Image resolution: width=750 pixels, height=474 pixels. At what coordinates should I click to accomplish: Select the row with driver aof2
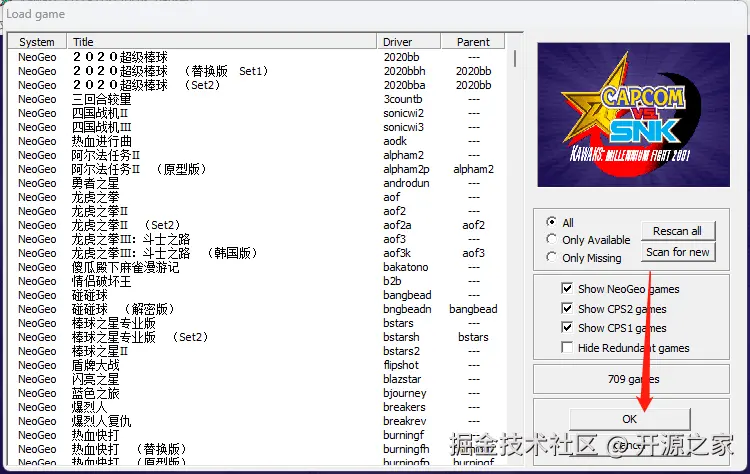(x=256, y=211)
